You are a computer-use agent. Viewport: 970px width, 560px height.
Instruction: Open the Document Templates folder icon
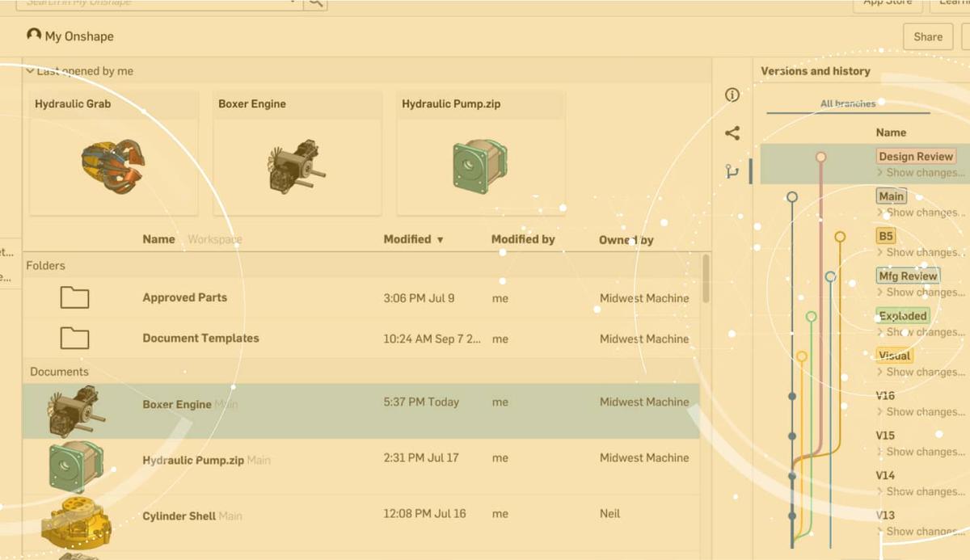(73, 339)
